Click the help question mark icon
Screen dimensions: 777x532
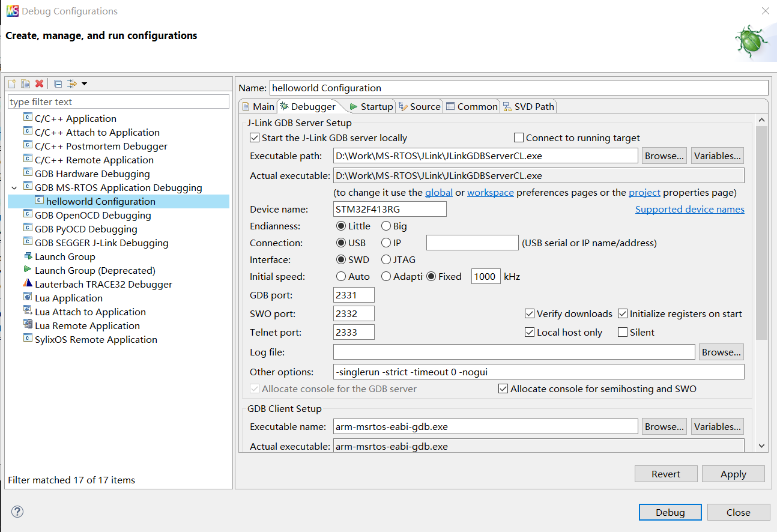(17, 512)
